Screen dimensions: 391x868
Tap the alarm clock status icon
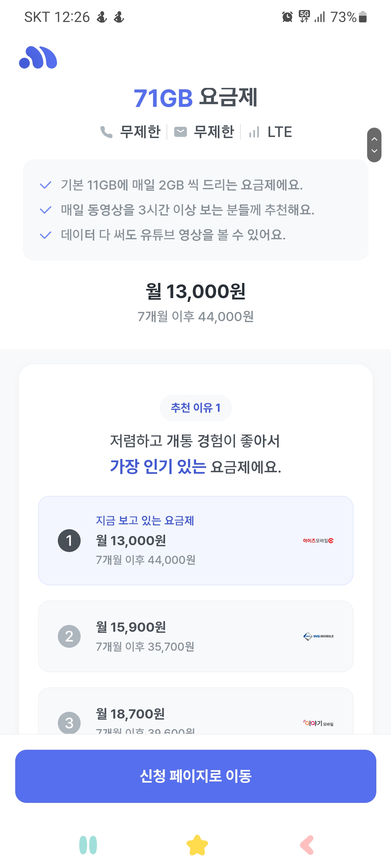[x=287, y=17]
